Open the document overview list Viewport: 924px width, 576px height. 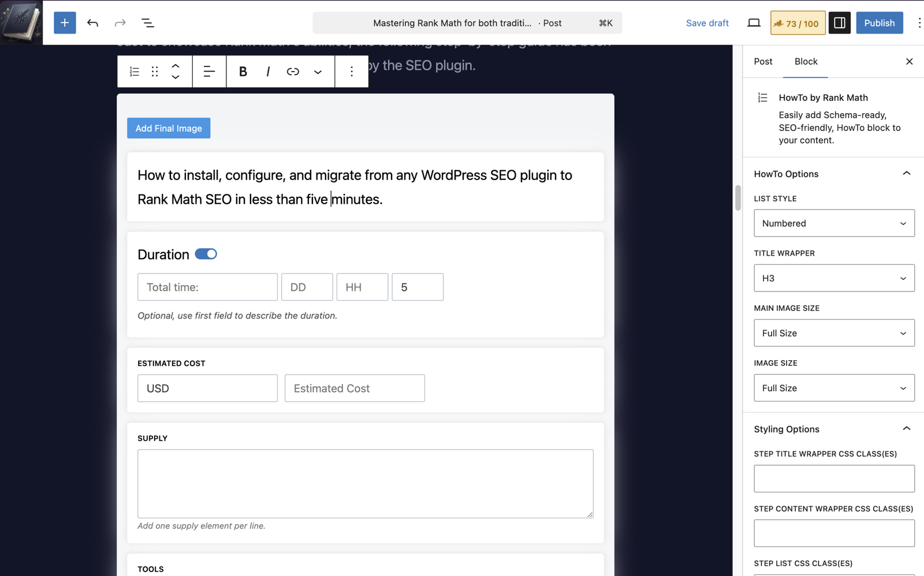(x=148, y=23)
